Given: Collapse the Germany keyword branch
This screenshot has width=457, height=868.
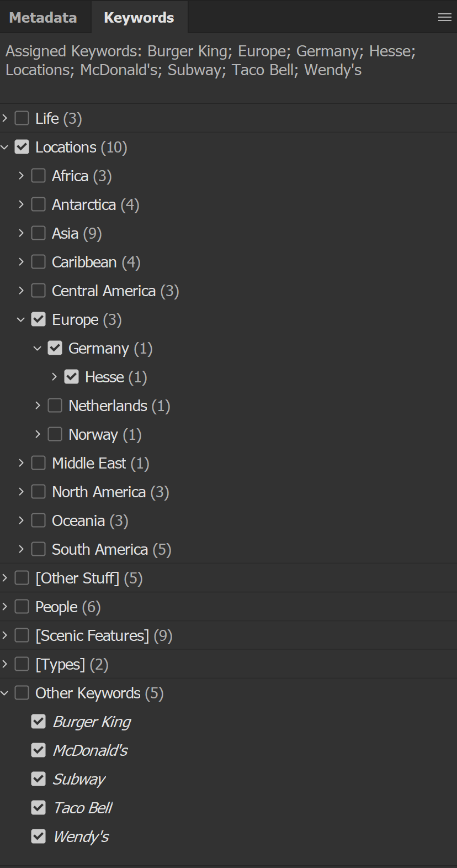Looking at the screenshot, I should pyautogui.click(x=38, y=348).
